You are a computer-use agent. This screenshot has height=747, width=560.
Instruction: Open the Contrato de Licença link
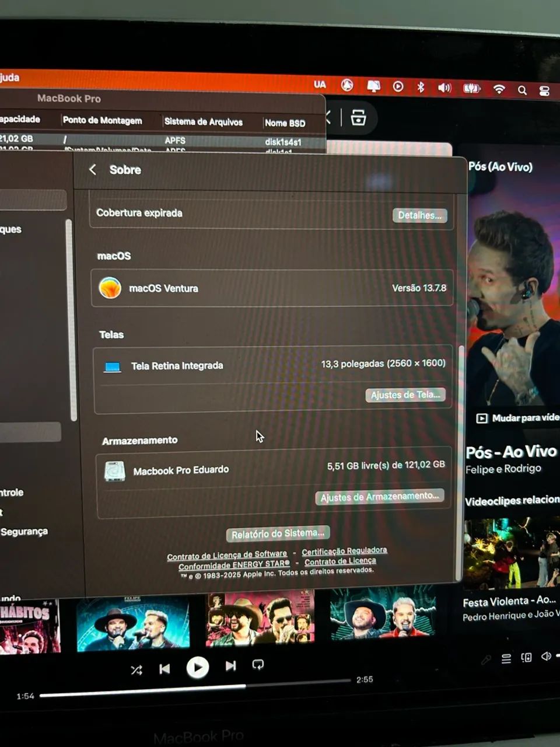pos(340,561)
